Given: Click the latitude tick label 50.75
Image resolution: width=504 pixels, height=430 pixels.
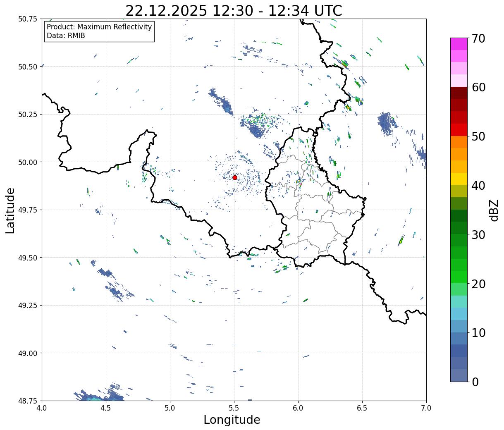Looking at the screenshot, I should [x=28, y=19].
